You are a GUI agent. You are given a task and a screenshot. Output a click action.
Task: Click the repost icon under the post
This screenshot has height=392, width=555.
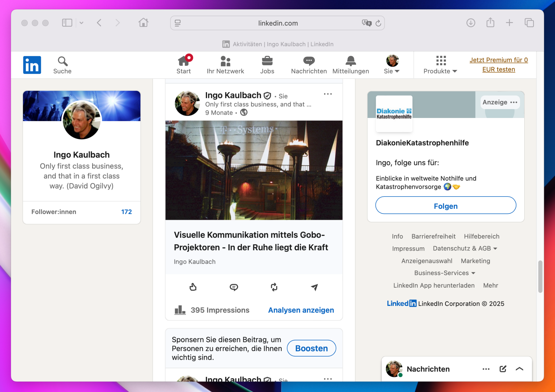(274, 287)
